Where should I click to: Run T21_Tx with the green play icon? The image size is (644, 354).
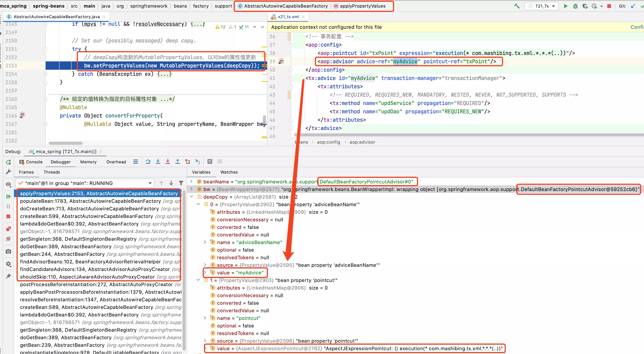[x=566, y=6]
